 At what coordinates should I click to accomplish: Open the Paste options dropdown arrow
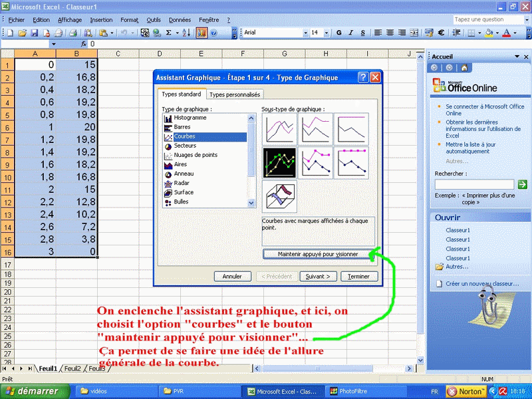click(x=112, y=33)
